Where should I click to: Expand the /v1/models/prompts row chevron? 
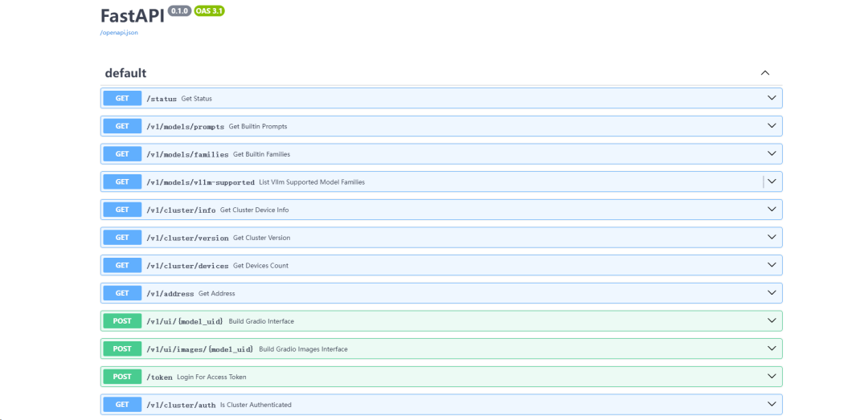[772, 125]
